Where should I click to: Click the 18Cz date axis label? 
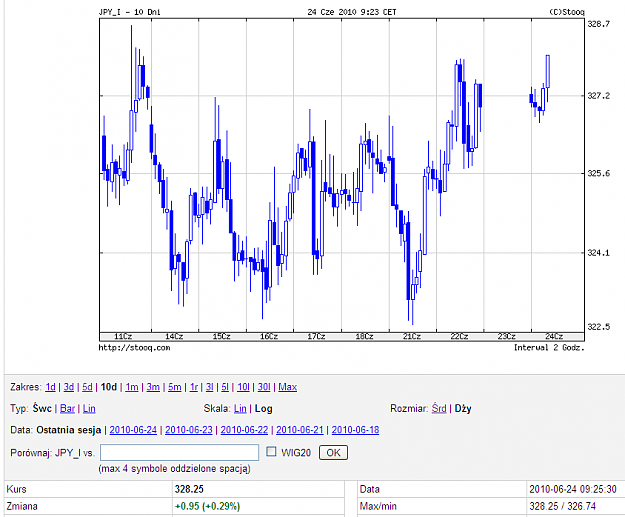pos(364,336)
